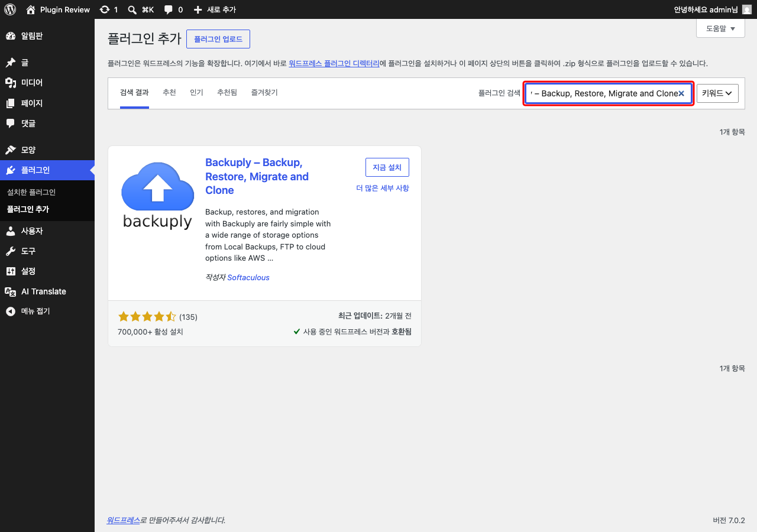Screen dimensions: 757x532
Task: Open the 키워드 search type dropdown
Action: pyautogui.click(x=717, y=93)
